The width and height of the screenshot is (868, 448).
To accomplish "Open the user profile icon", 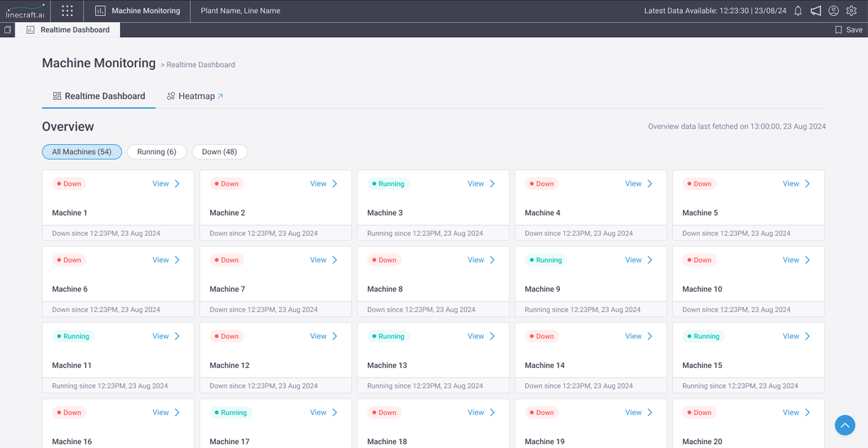I will click(x=833, y=11).
